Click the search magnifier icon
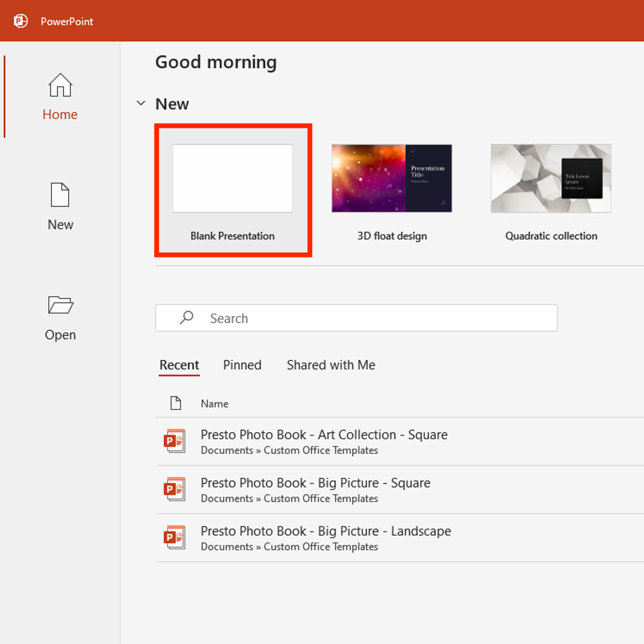 point(186,318)
